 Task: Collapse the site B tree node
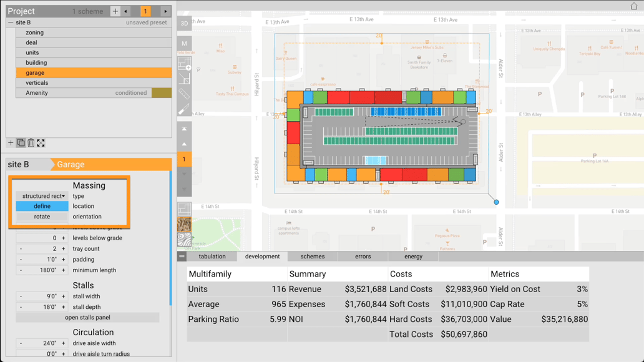(11, 22)
